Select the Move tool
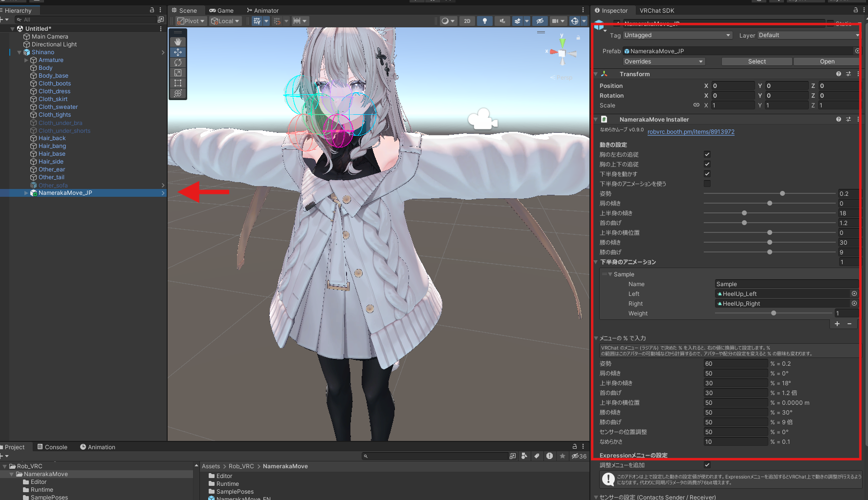The width and height of the screenshot is (868, 500). point(178,52)
